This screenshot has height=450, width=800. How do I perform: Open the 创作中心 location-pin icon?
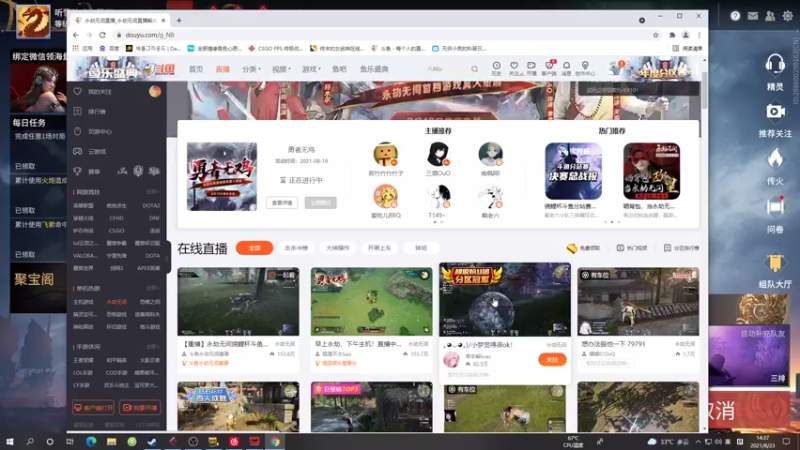(585, 65)
